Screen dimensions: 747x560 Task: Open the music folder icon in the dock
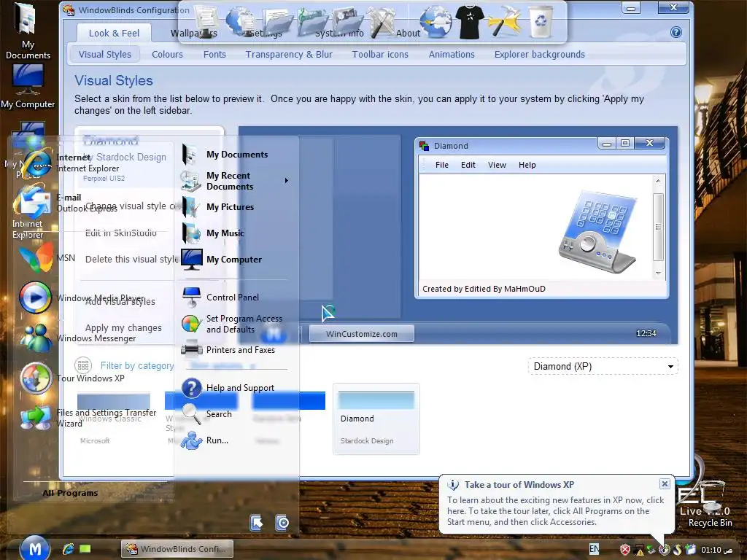(x=313, y=21)
